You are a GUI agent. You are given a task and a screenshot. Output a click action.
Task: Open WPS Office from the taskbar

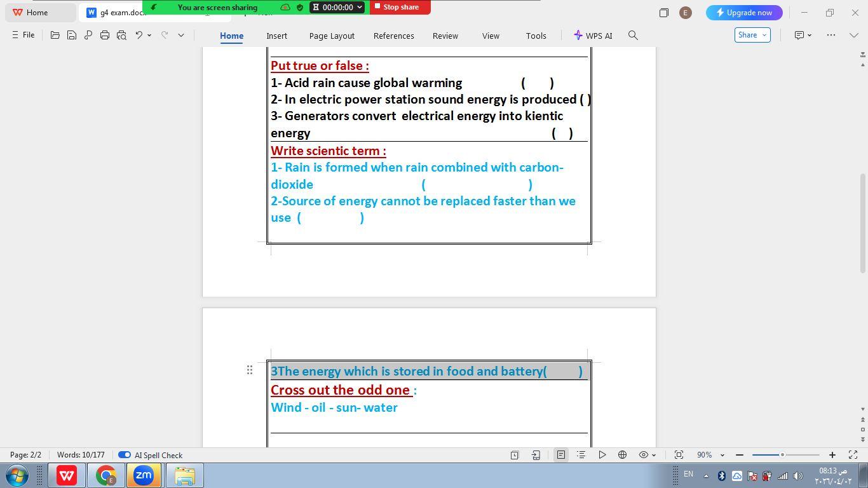[67, 475]
